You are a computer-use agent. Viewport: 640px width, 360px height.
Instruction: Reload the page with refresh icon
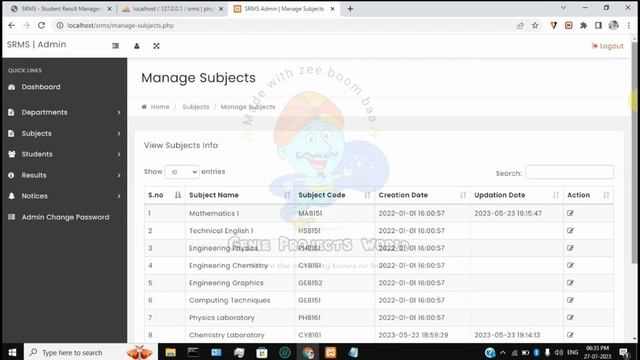click(41, 25)
